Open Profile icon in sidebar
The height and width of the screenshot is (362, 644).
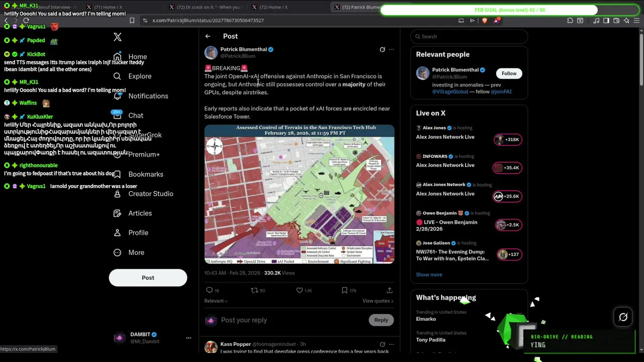[117, 233]
